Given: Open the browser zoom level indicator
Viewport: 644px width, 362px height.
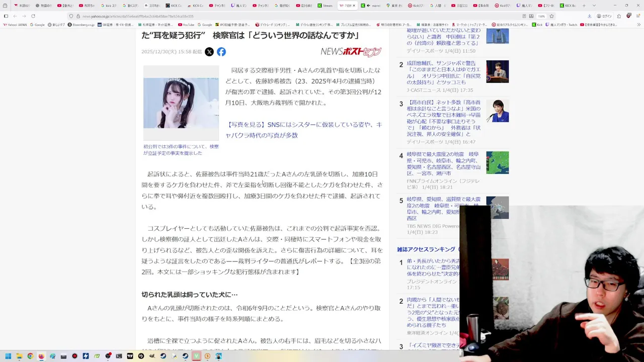Looking at the screenshot, I should pos(541,16).
